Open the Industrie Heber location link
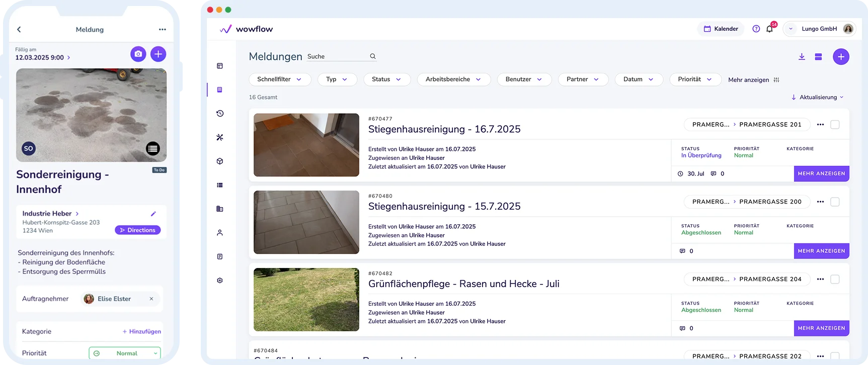This screenshot has width=868, height=365. [50, 213]
